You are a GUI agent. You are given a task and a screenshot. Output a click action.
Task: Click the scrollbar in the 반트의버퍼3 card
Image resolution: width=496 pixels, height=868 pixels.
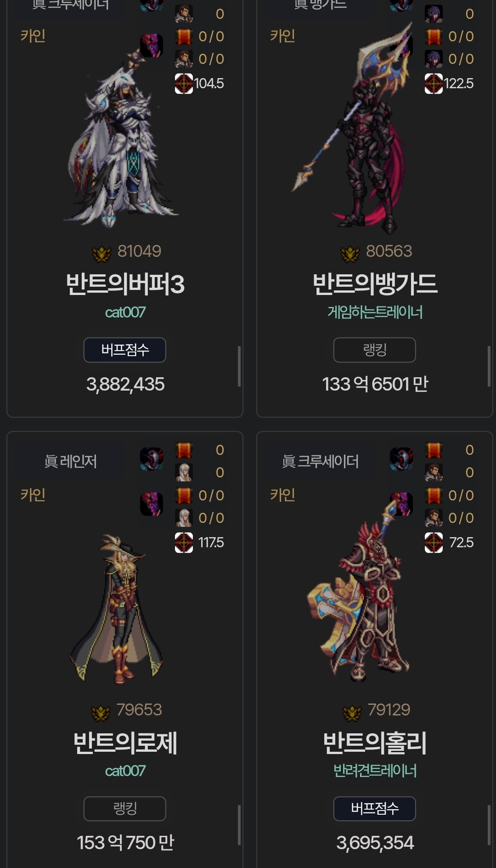pos(239,366)
